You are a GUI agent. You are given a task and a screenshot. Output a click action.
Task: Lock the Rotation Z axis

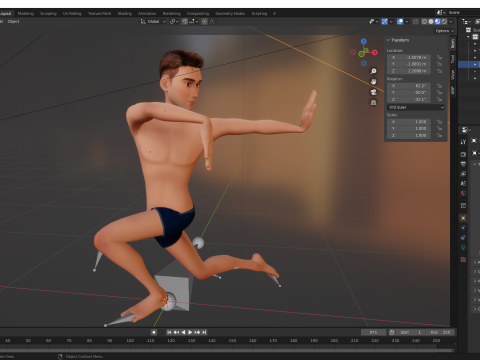point(439,99)
